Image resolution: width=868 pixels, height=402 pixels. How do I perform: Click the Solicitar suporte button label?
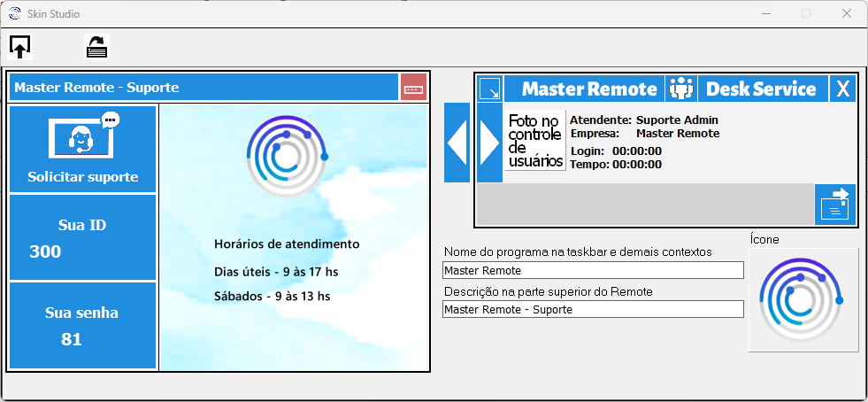[x=83, y=177]
